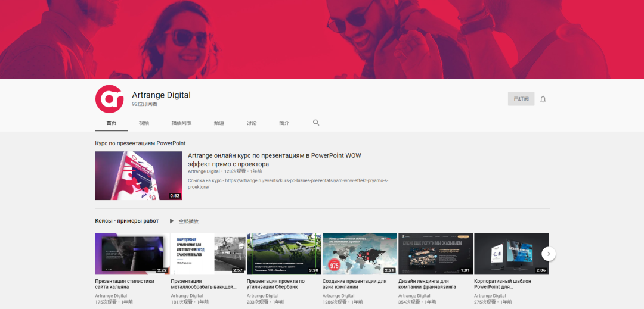644x309 pixels.
Task: Open thumbnail of лендинга франчайзинга video 1:01
Action: (x=436, y=254)
